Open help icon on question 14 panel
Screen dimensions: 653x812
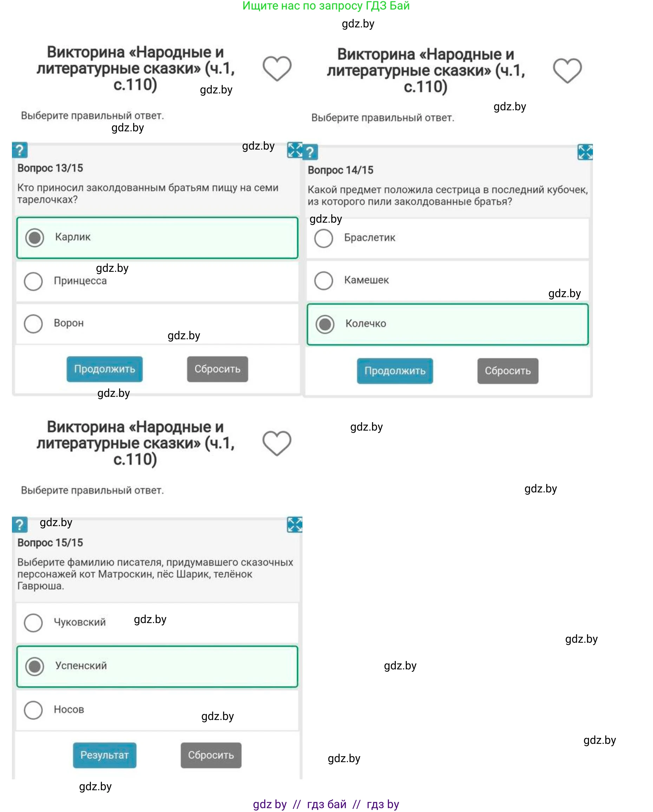coord(310,152)
